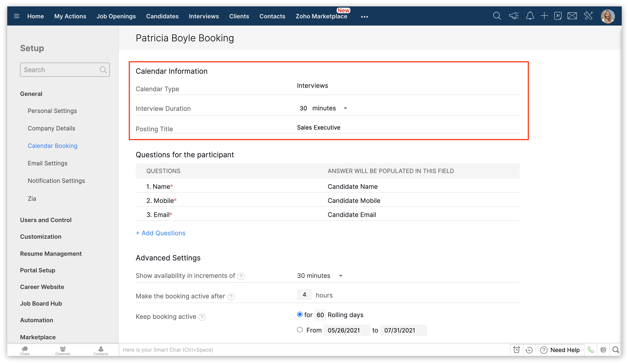Viewport: 629px width, 364px height.
Task: Open Job Openings tab
Action: (x=116, y=16)
